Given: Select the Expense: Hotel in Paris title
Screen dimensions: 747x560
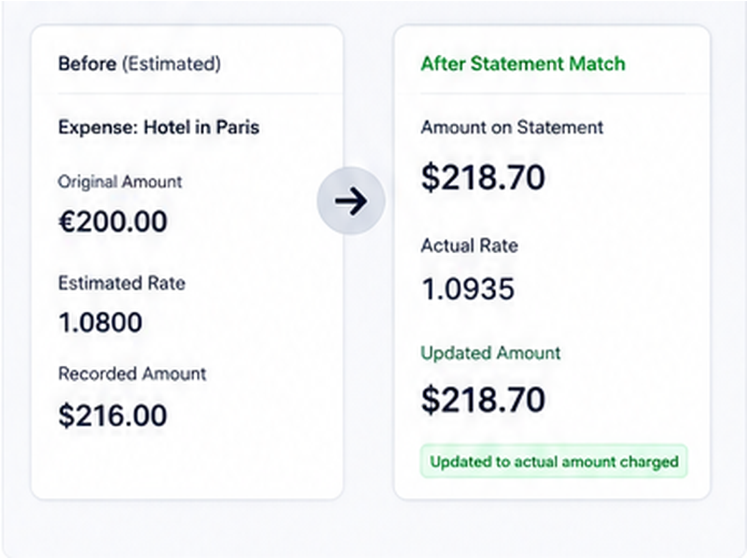Looking at the screenshot, I should (x=159, y=127).
